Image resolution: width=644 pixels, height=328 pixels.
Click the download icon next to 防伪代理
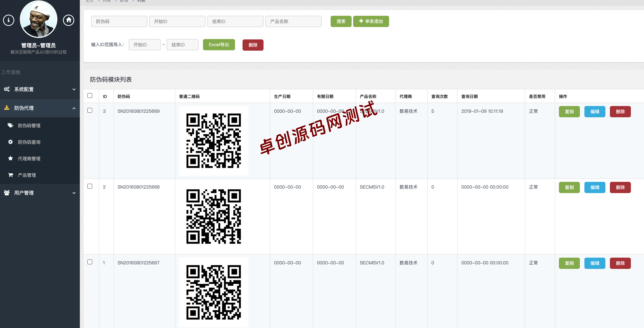pyautogui.click(x=7, y=108)
